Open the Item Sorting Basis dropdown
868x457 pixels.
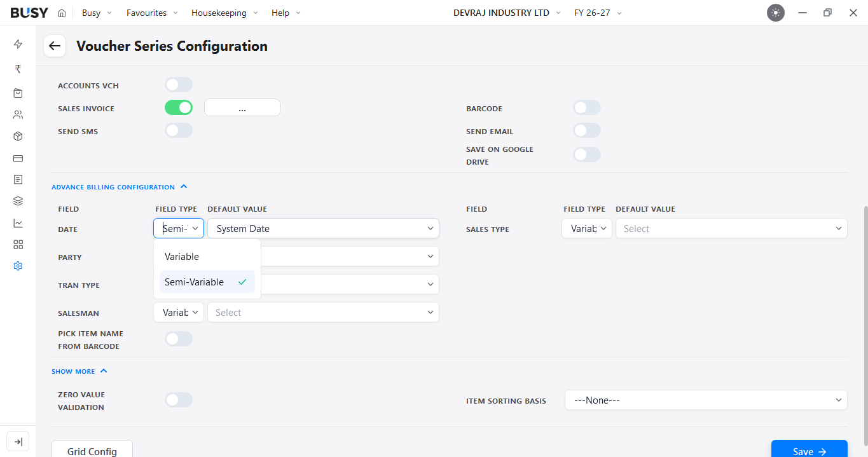706,400
